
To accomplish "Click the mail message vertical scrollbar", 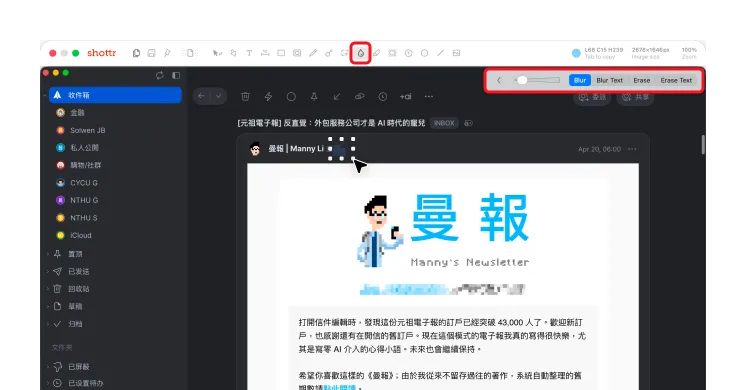I will (703, 144).
